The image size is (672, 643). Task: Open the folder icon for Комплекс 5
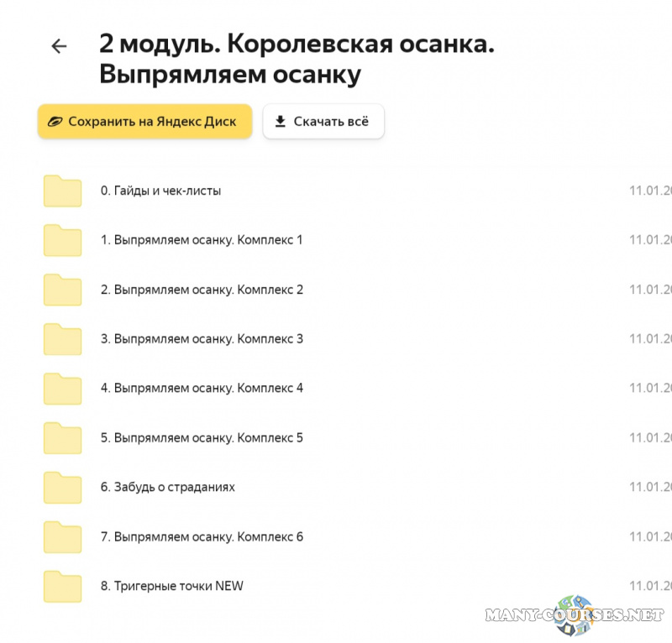point(61,437)
